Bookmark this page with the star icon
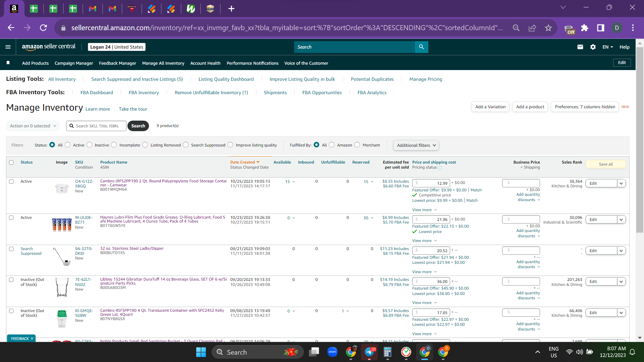Viewport: 644px width, 362px height. click(548, 28)
